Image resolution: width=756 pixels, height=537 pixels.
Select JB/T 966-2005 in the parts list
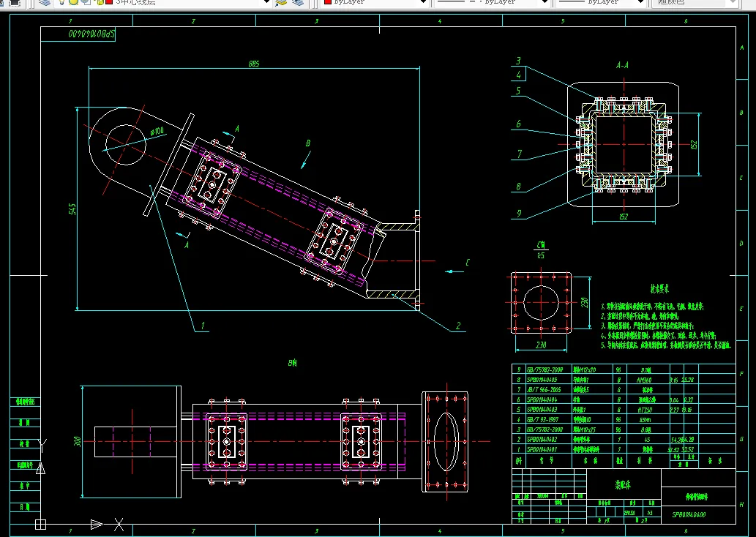click(543, 389)
